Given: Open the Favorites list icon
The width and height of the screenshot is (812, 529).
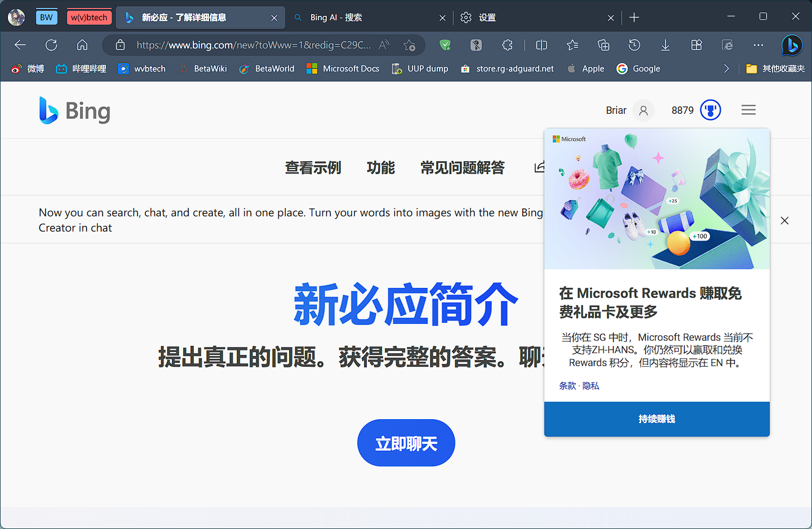Looking at the screenshot, I should pos(573,45).
